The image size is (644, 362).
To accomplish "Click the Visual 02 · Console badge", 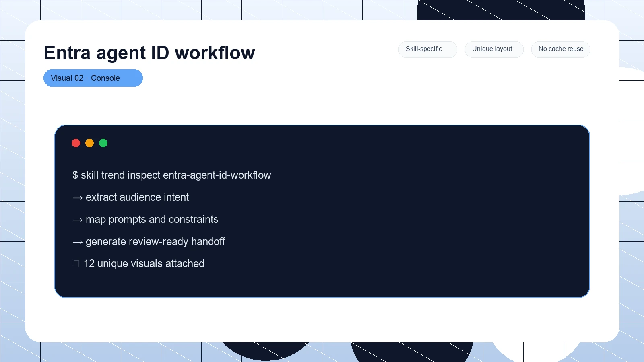I will 93,78.
